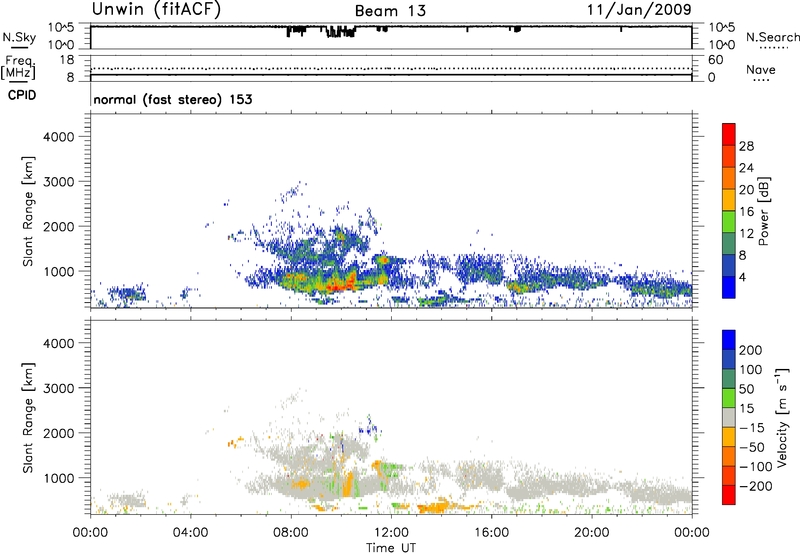Click the 'CPID' label
The height and width of the screenshot is (554, 800).
[22, 95]
